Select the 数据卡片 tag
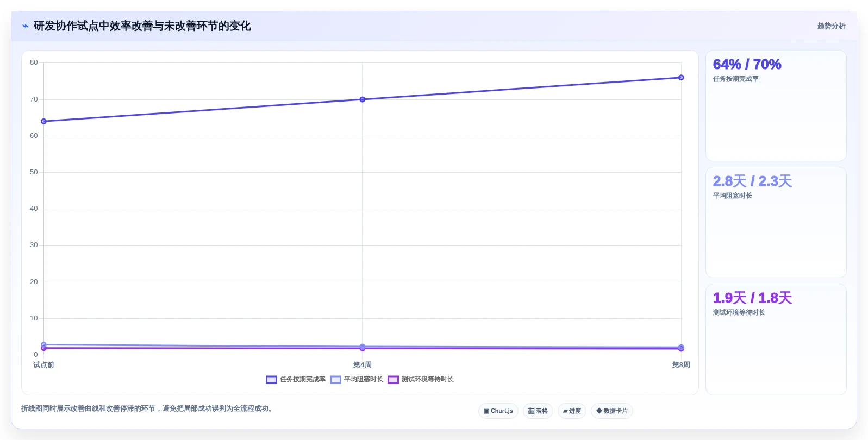Screen dimensions: 868x440 [612, 411]
